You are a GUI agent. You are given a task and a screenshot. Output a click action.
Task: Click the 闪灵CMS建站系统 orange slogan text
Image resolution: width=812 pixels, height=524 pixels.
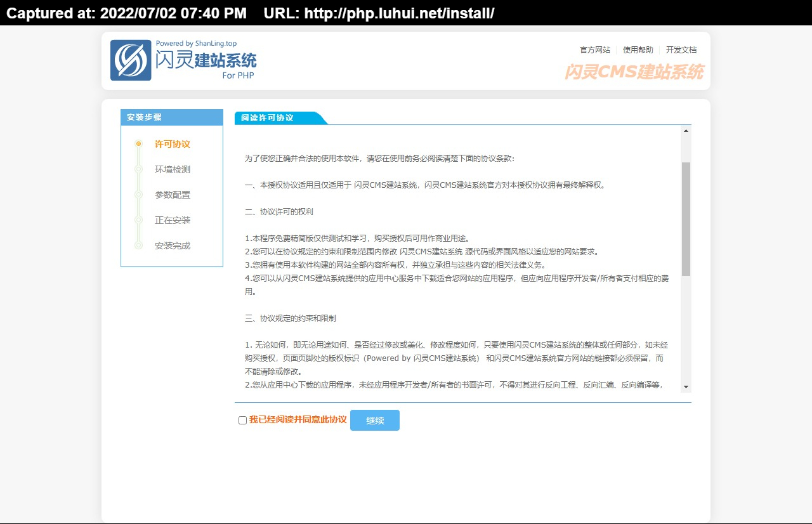click(634, 72)
